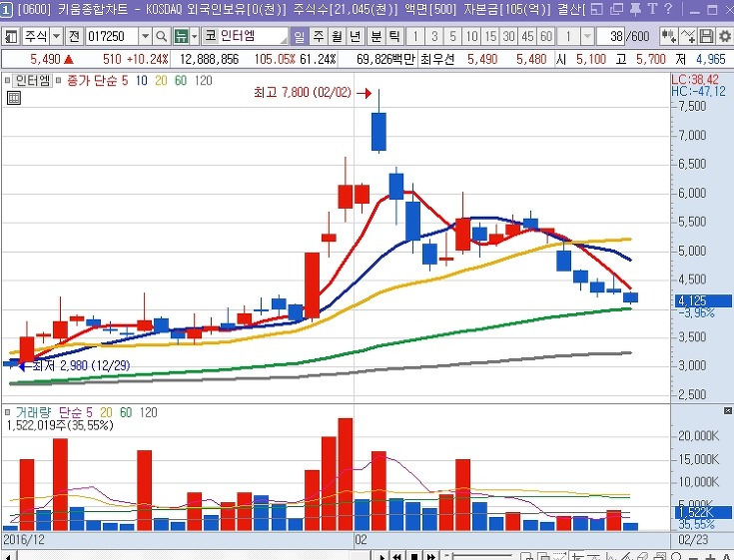Click the screen number 1 icon in title bar

click(x=6, y=9)
